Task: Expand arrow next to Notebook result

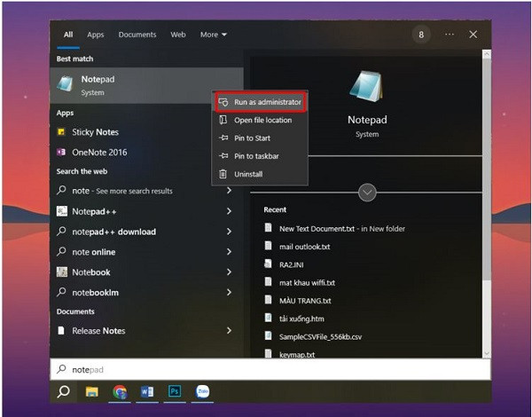Action: [x=230, y=272]
